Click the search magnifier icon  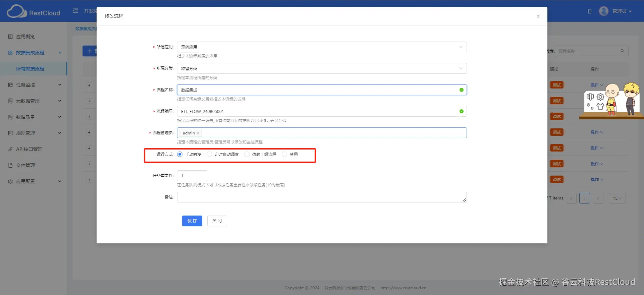pyautogui.click(x=622, y=51)
